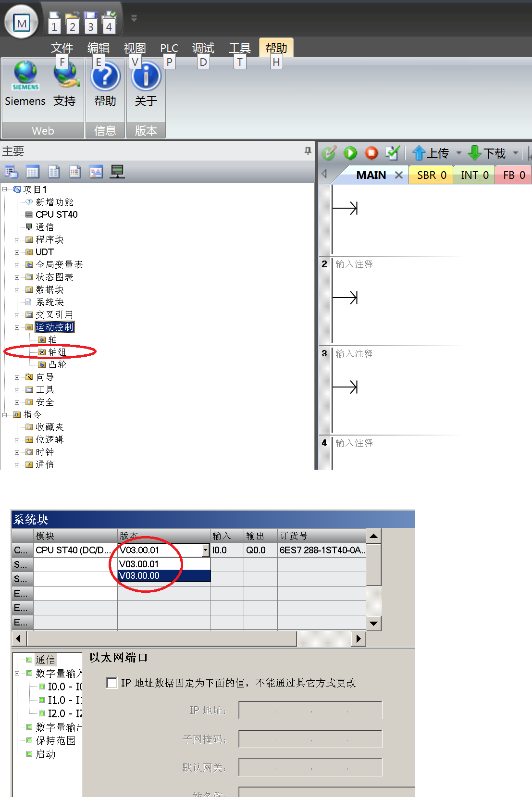Open the PLC ribbon tab
532x812 pixels.
click(169, 48)
